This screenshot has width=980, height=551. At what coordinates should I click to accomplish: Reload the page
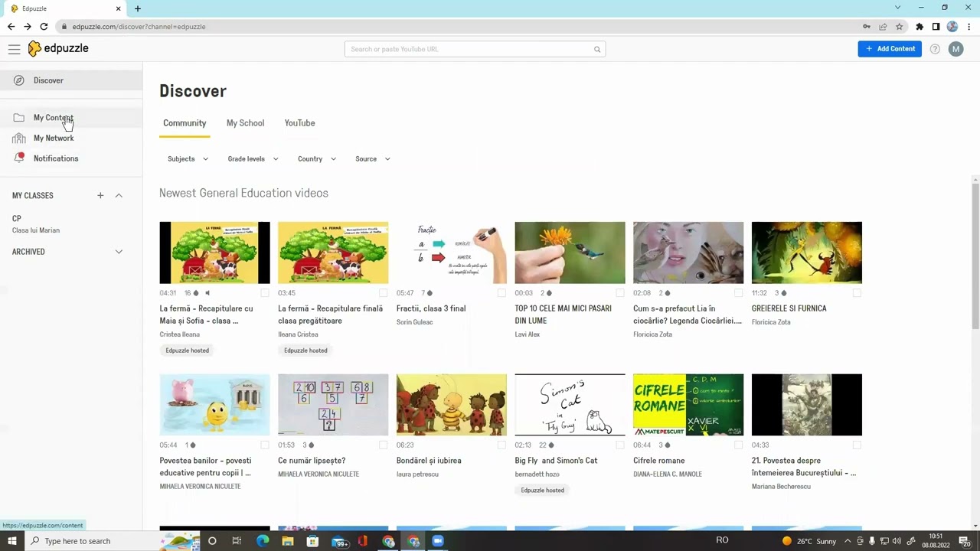[x=44, y=27]
